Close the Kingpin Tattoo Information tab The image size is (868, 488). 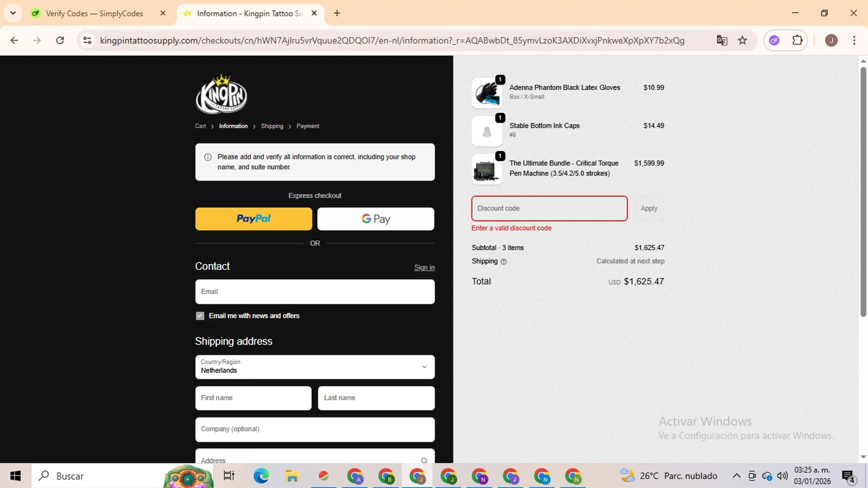314,13
